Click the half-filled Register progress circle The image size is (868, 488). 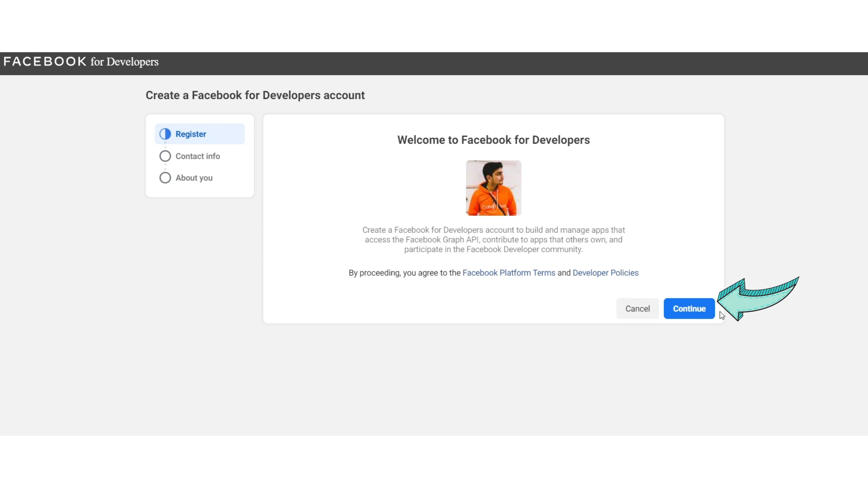coord(165,134)
